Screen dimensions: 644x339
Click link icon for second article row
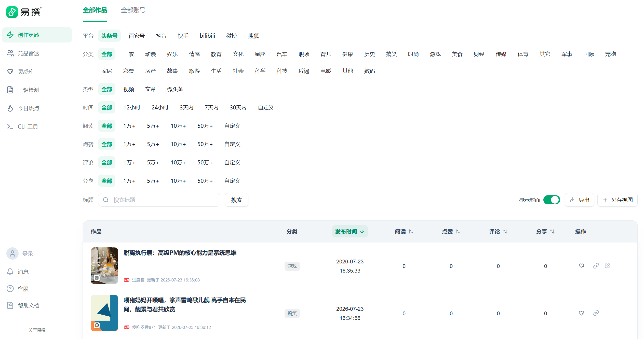pos(596,313)
